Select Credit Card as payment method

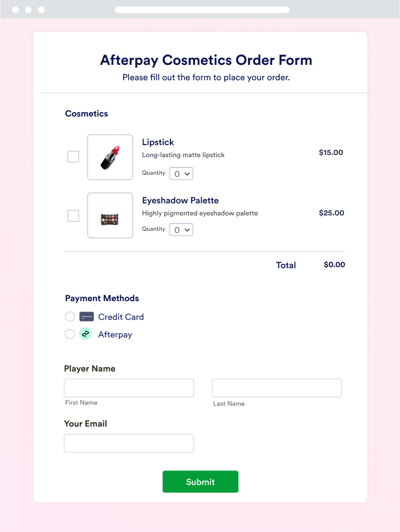click(70, 317)
